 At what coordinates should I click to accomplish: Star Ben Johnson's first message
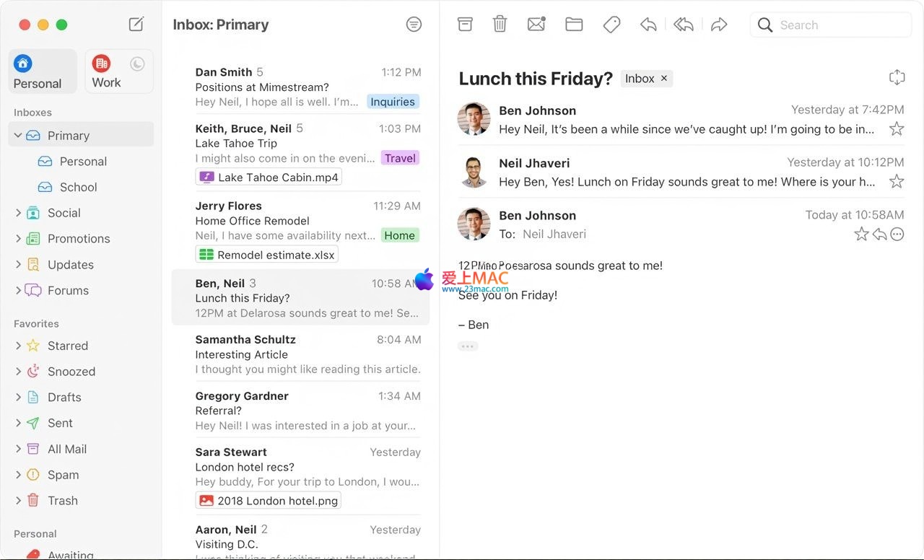point(897,129)
